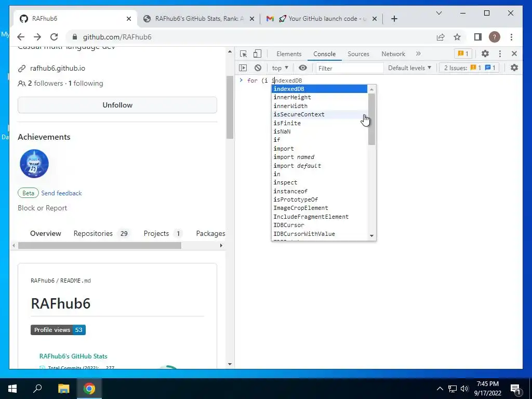532x399 pixels.
Task: Click the shark achievement badge
Action: click(x=34, y=164)
